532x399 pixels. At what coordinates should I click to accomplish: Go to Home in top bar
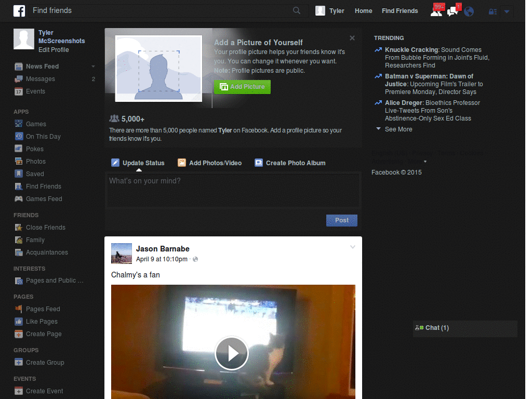(x=363, y=11)
